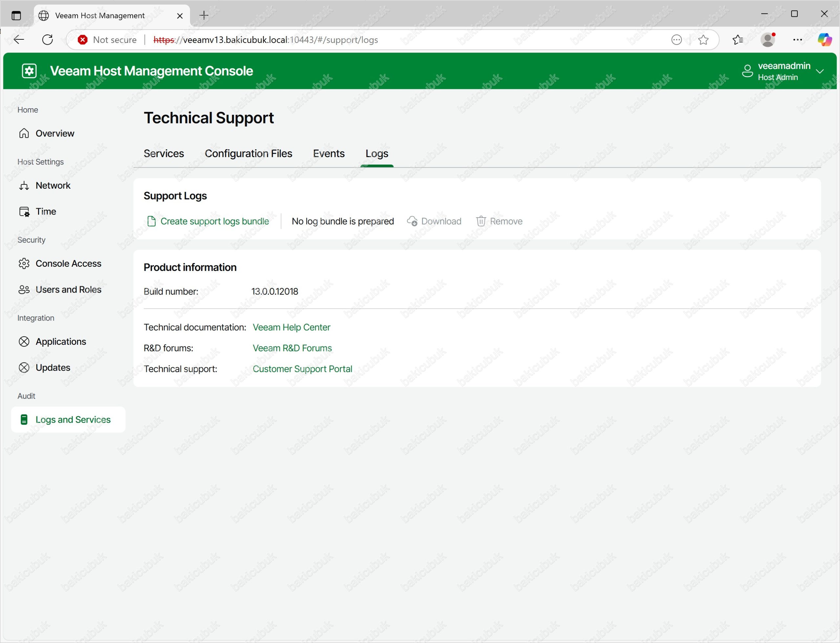This screenshot has height=643, width=840.
Task: Open the Veeam R&D Forums link
Action: [x=292, y=348]
